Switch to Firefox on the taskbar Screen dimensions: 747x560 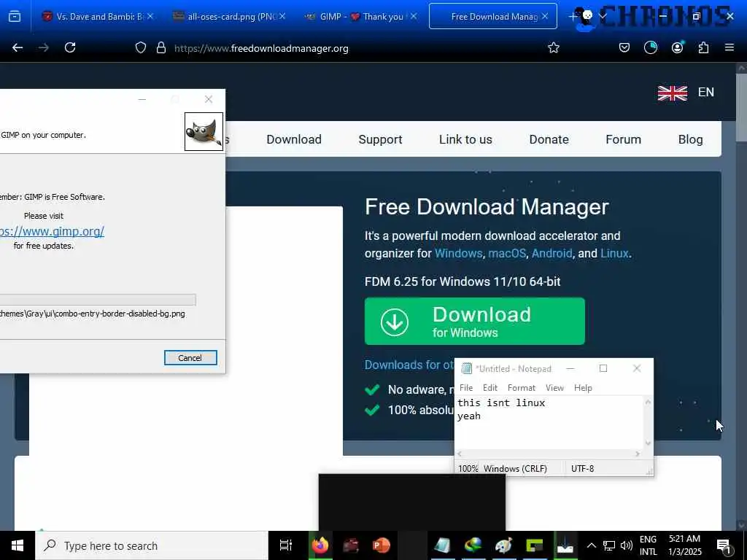tap(320, 545)
